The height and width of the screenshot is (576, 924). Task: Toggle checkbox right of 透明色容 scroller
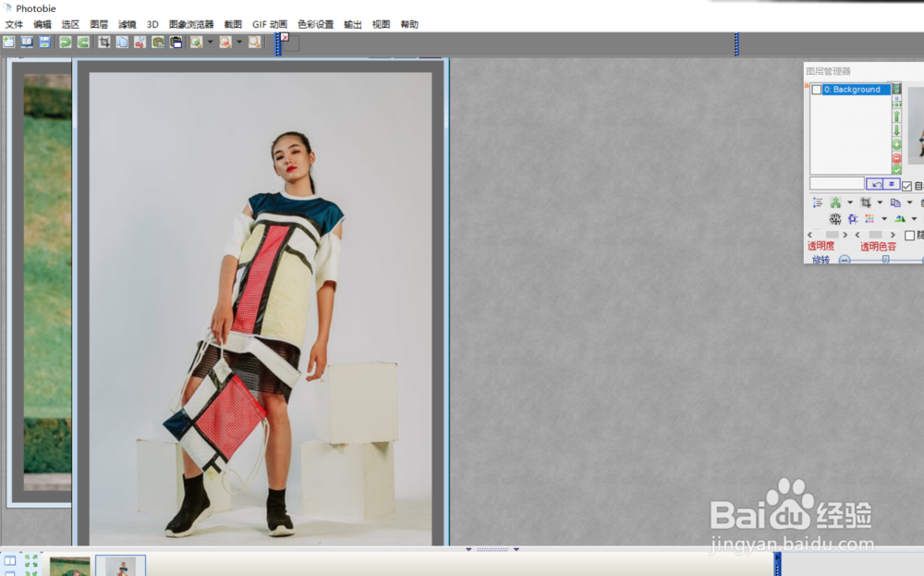point(910,235)
